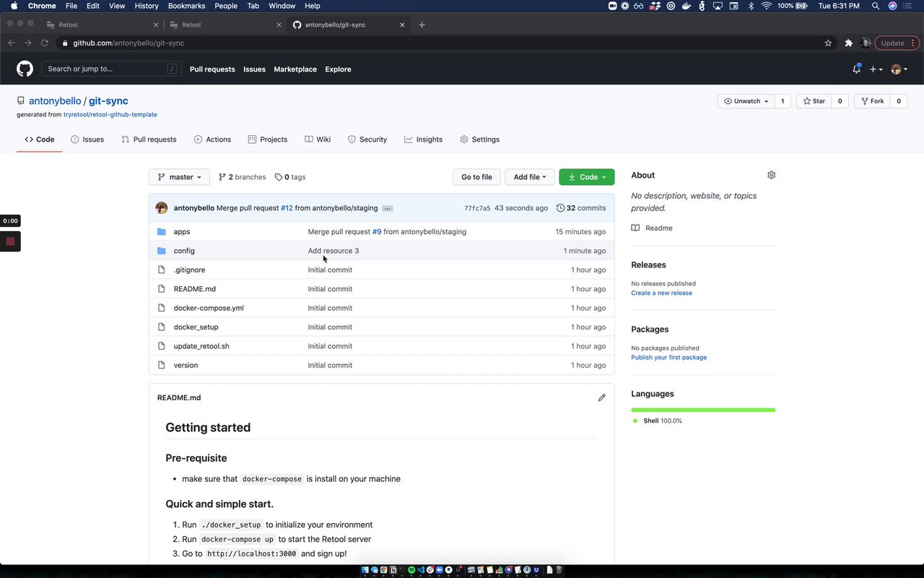Open the Apple menu
The image size is (924, 578).
click(14, 6)
